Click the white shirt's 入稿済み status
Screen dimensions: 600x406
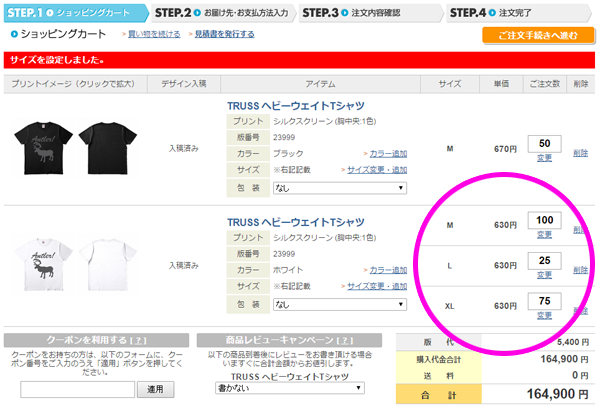tap(184, 265)
